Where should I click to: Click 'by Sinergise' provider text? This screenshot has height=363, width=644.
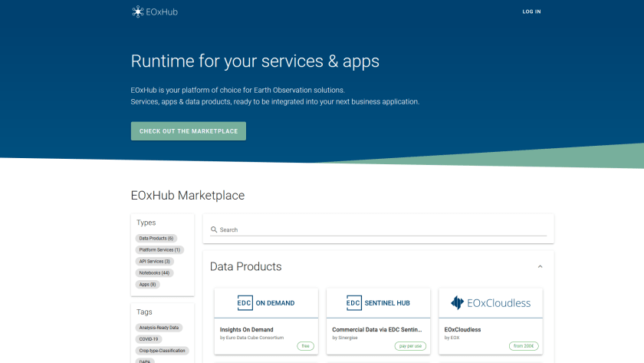click(x=345, y=338)
